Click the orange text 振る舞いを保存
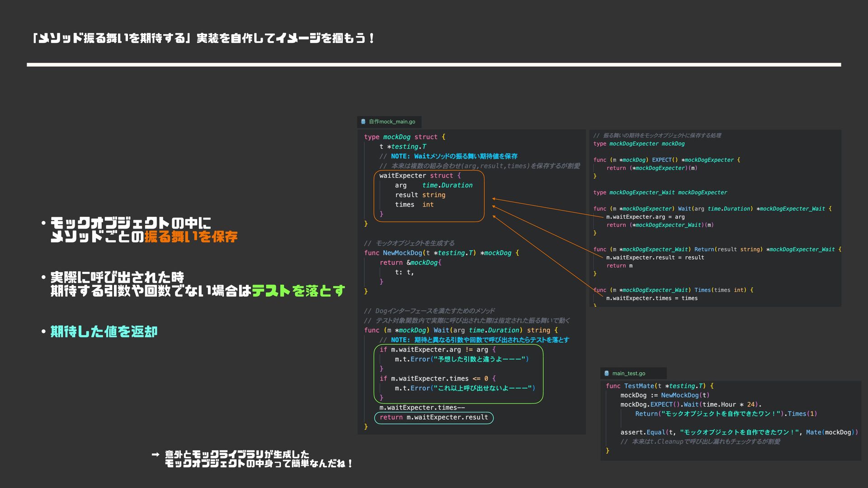This screenshot has width=868, height=488. point(191,237)
